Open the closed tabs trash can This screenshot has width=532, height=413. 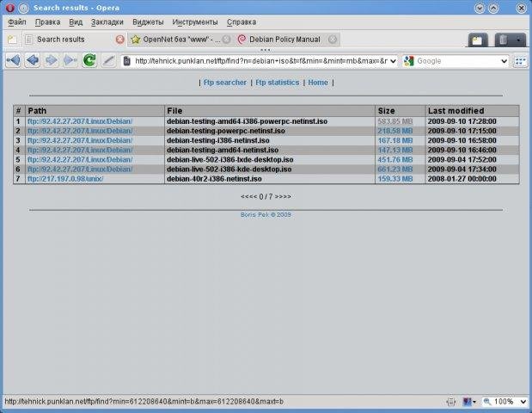coord(503,40)
